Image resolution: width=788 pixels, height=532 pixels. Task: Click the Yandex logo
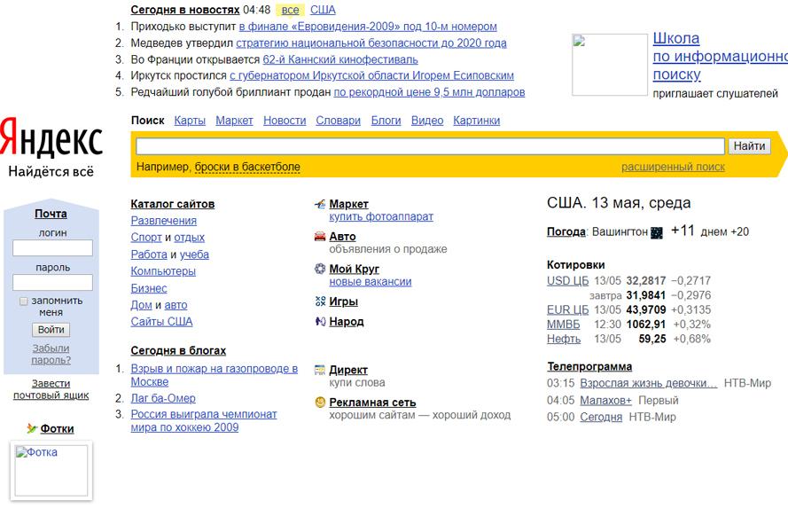[x=51, y=139]
